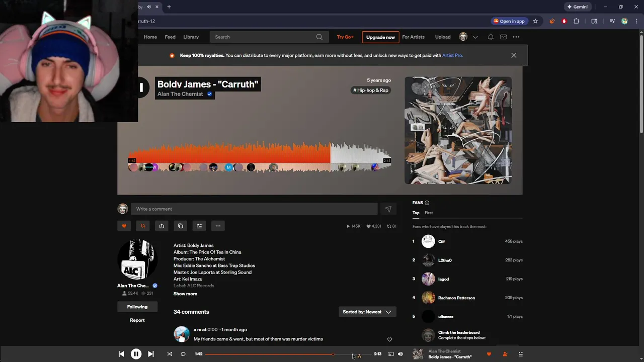Open fan Rachmon Patterson's profile
This screenshot has width=644, height=362.
[x=456, y=298]
